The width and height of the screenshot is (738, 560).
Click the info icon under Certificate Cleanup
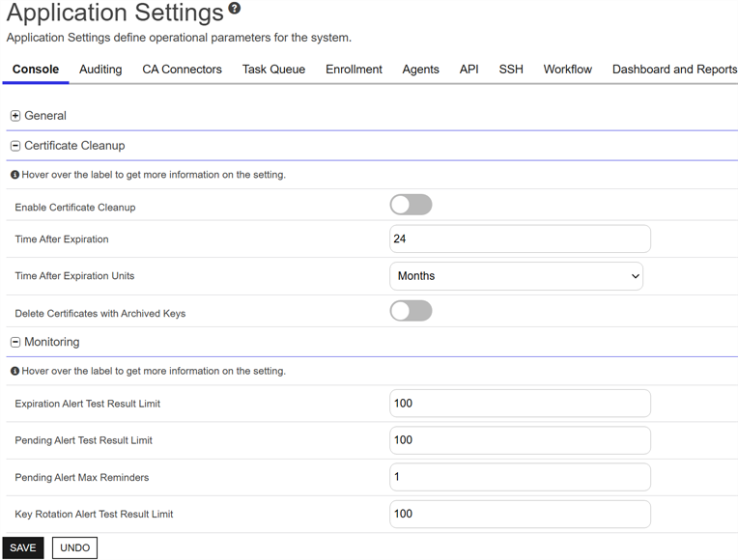click(x=14, y=175)
